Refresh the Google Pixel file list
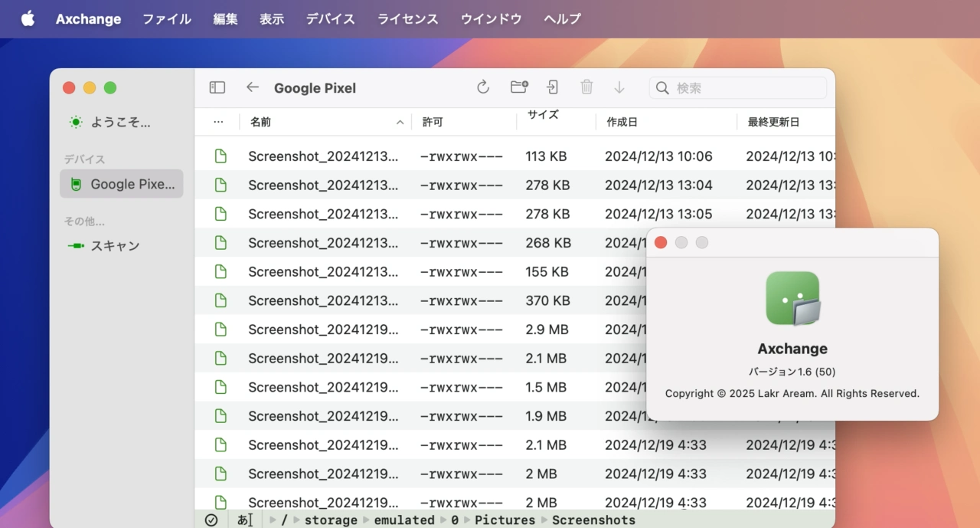980x528 pixels. coord(483,88)
